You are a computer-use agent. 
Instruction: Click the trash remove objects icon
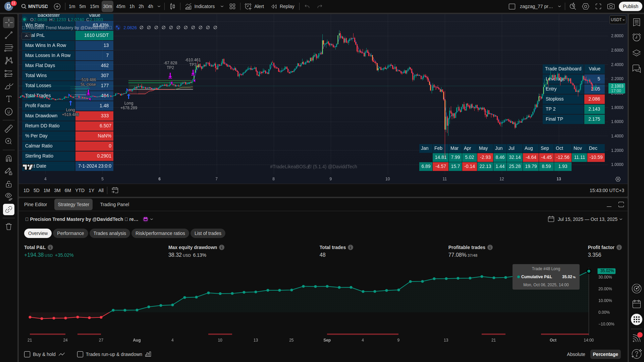tap(9, 227)
